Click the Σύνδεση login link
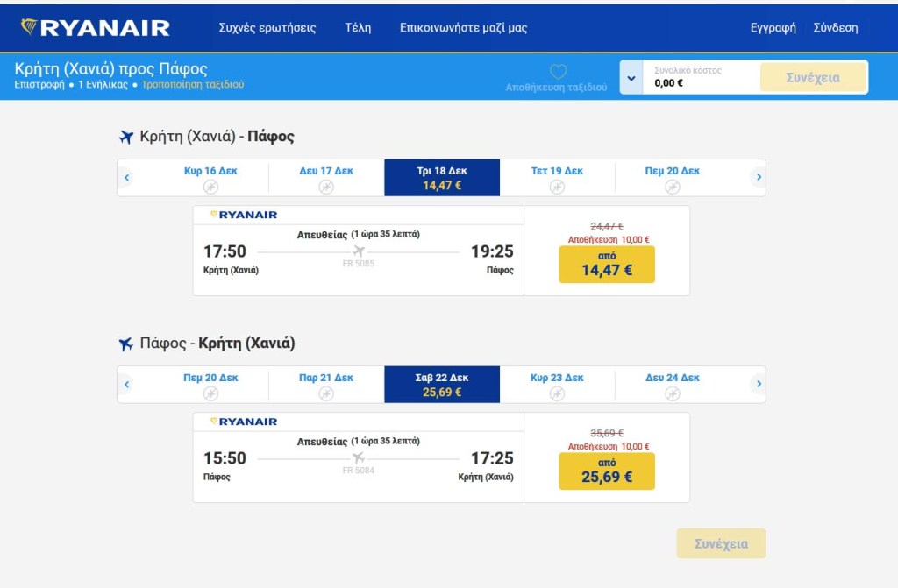The height and width of the screenshot is (588, 898). [x=836, y=27]
